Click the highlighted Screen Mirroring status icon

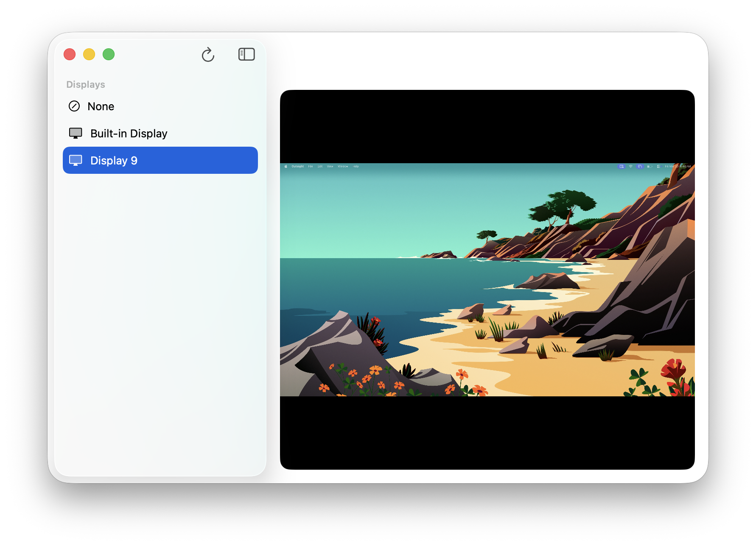[640, 167]
